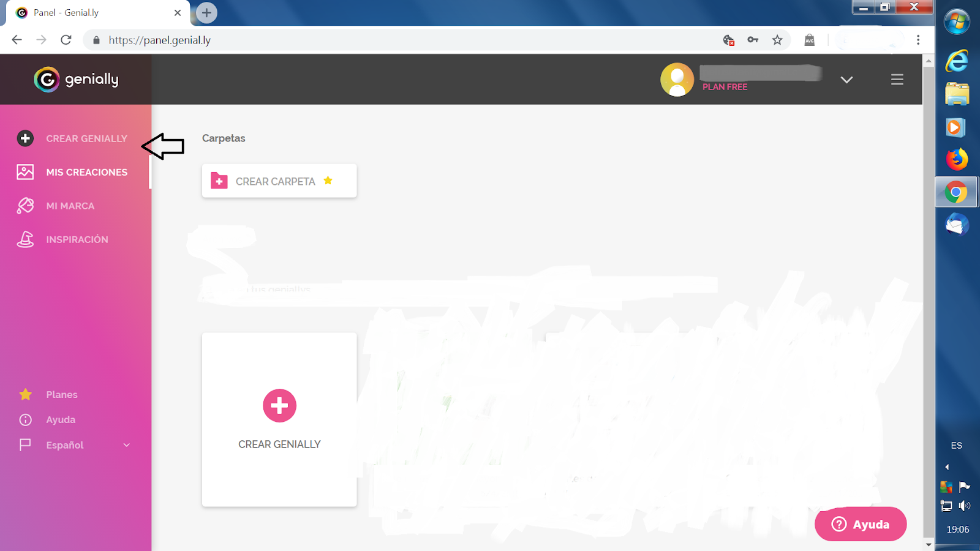Open a new browser tab

coord(206,12)
